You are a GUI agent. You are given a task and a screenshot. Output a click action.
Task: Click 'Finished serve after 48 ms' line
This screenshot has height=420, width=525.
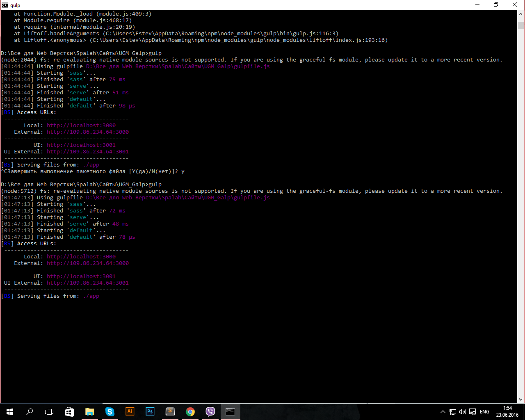[65, 224]
